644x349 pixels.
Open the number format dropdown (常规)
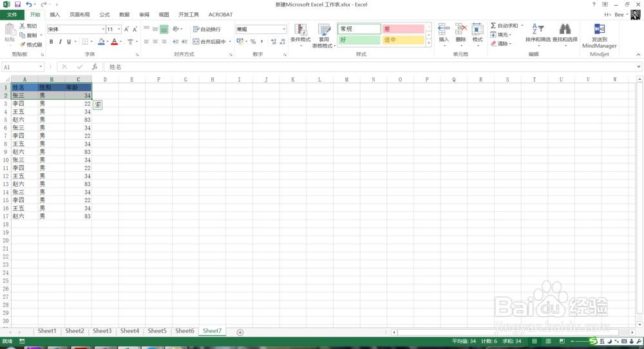pos(284,29)
